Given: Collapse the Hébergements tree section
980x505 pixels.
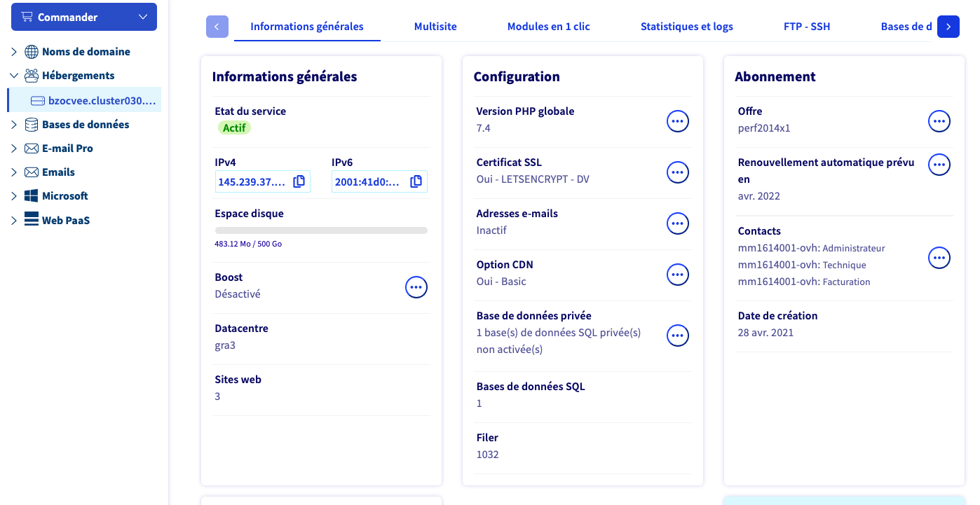Looking at the screenshot, I should [14, 76].
